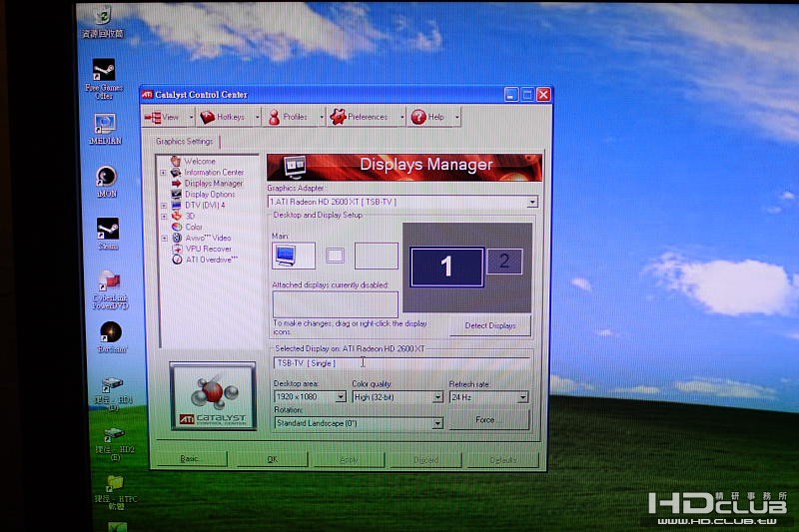Click the dropdown arrow beside View

coord(191,117)
